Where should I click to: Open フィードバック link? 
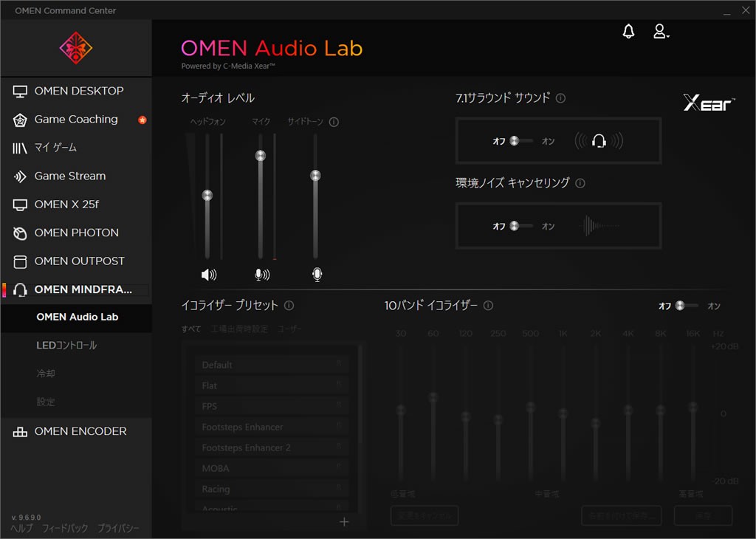65,529
